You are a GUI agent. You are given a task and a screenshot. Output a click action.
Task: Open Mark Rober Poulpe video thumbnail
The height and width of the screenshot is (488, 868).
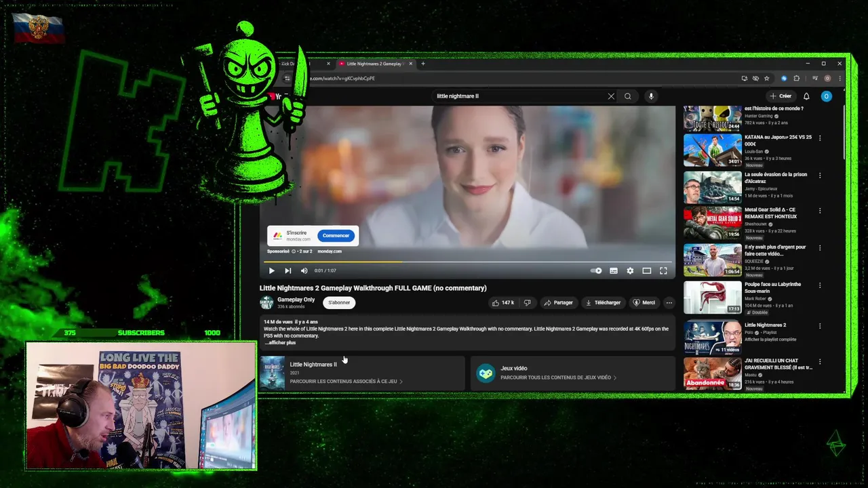713,298
